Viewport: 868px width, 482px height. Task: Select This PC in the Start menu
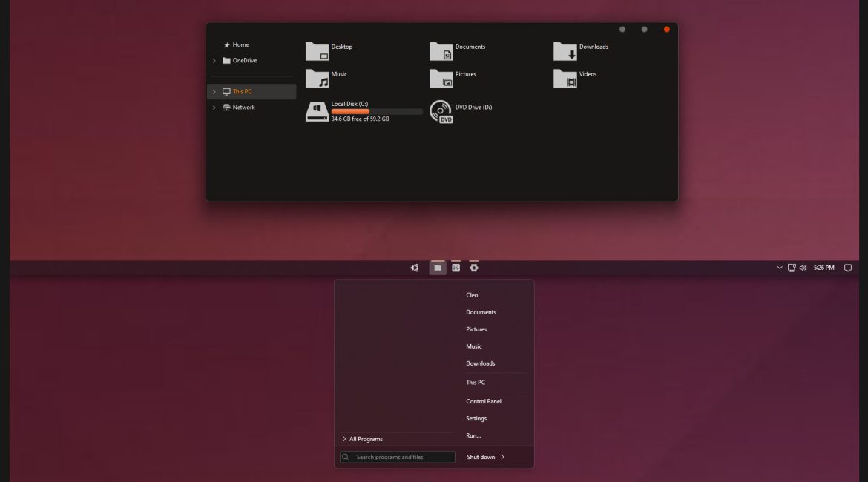click(x=476, y=383)
